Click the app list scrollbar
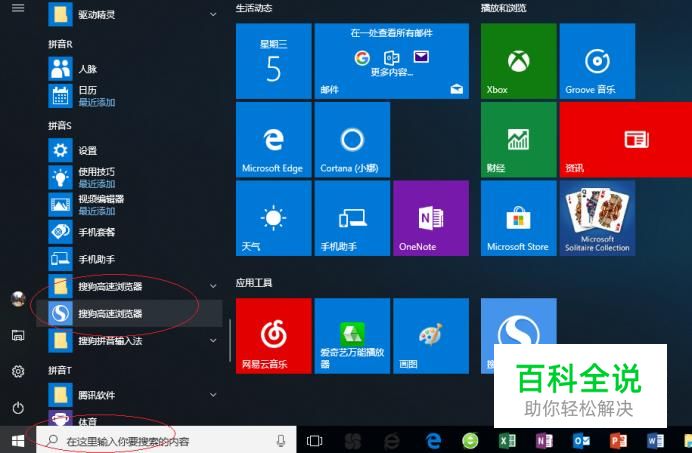692x453 pixels. pyautogui.click(x=230, y=340)
